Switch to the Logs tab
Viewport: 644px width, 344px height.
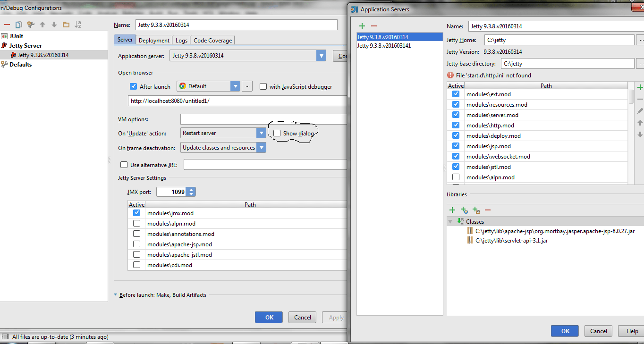click(181, 41)
